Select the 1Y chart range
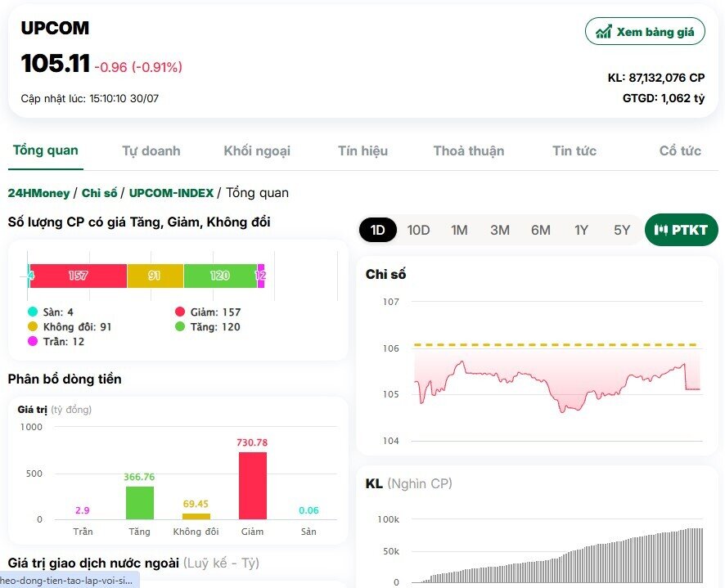This screenshot has width=725, height=588. (x=581, y=230)
